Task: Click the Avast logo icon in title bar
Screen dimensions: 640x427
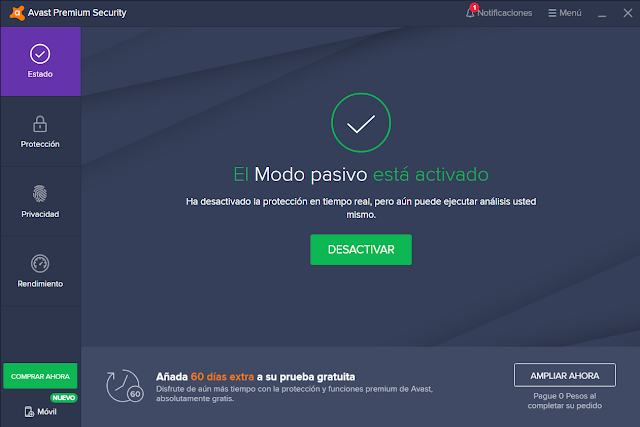Action: tap(17, 13)
